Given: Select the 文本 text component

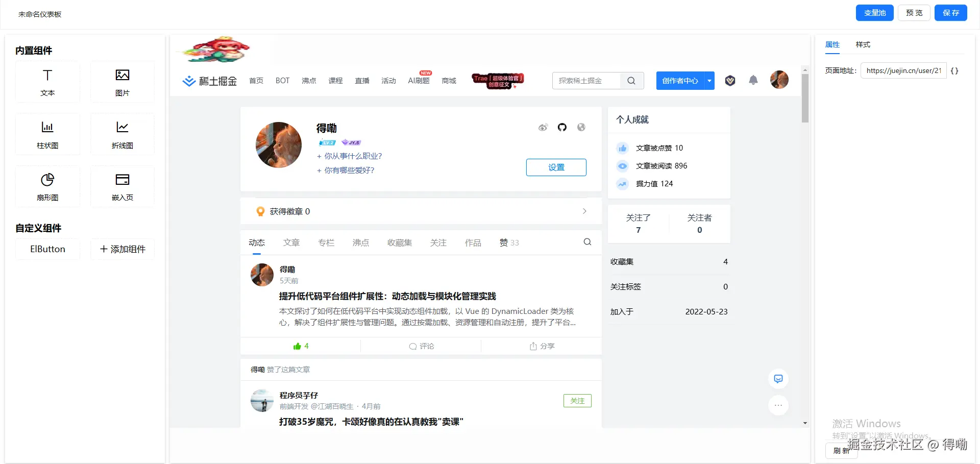Looking at the screenshot, I should [x=47, y=82].
